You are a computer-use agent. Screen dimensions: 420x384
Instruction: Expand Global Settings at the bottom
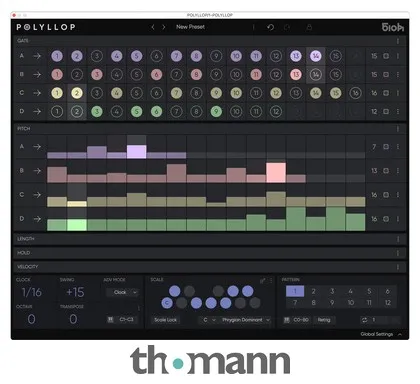click(381, 334)
